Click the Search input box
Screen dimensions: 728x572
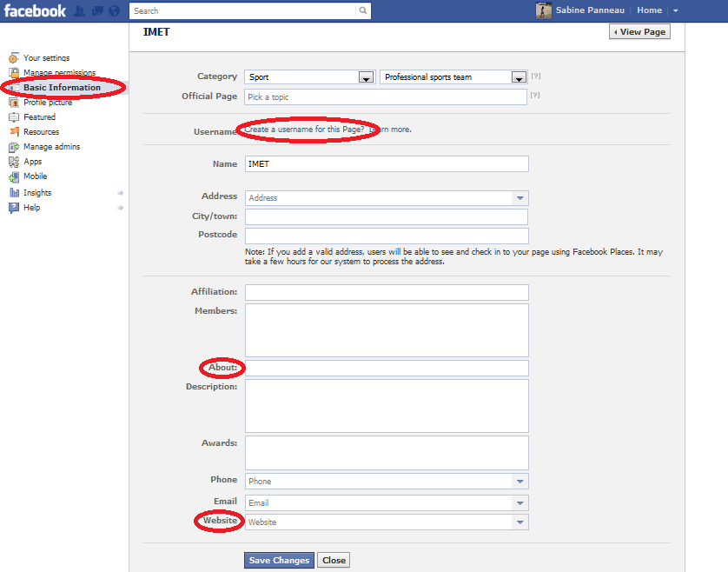click(243, 10)
